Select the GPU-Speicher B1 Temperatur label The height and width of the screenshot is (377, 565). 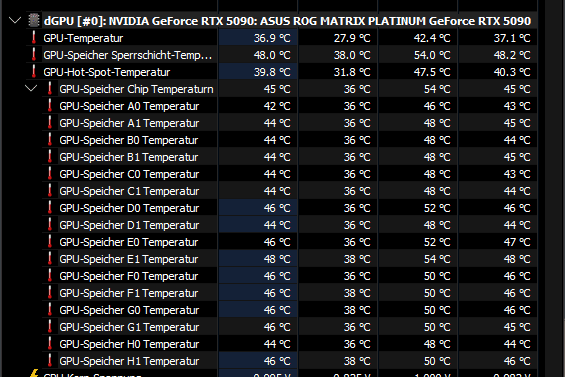pos(129,157)
